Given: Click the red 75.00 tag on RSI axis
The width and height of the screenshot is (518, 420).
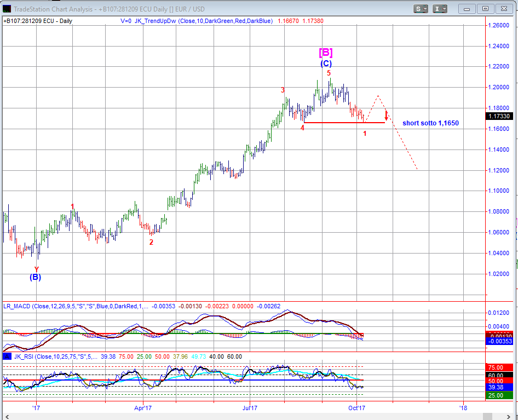Looking at the screenshot, I should [499, 367].
